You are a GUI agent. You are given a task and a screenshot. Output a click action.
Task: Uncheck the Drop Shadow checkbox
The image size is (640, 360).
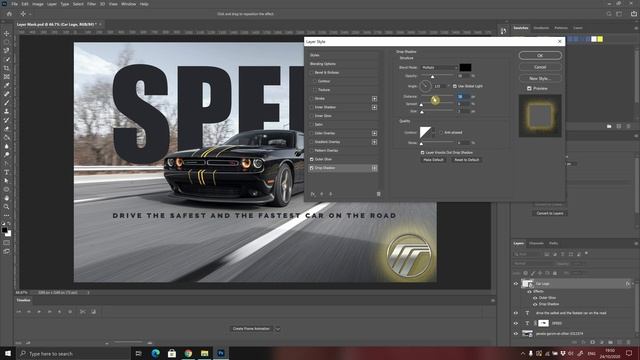point(312,168)
